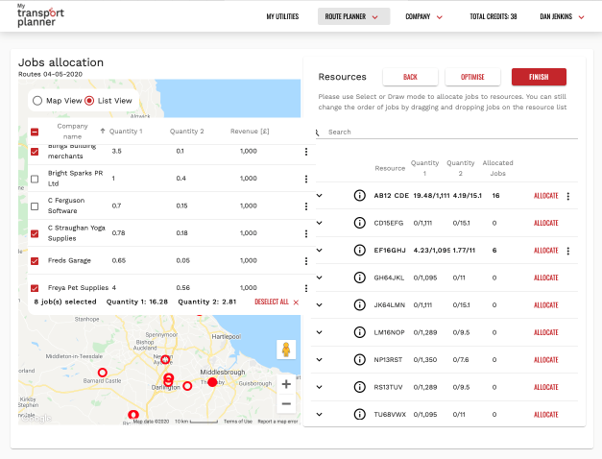602x459 pixels.
Task: Go to My Utilities
Action: (283, 17)
